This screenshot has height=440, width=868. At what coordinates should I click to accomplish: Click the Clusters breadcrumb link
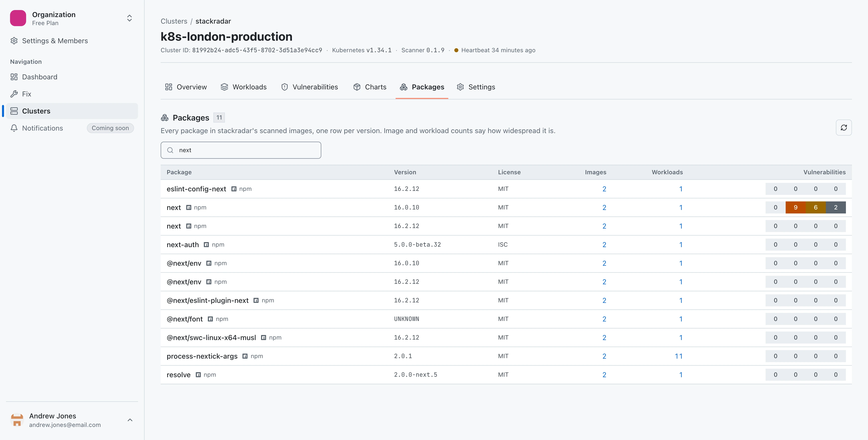(x=174, y=21)
